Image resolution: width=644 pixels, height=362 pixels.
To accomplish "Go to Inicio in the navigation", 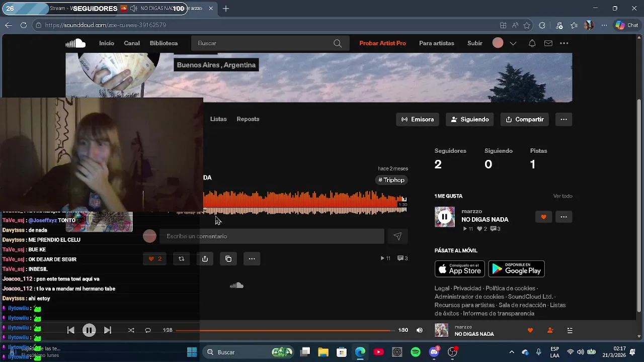I will tap(107, 43).
